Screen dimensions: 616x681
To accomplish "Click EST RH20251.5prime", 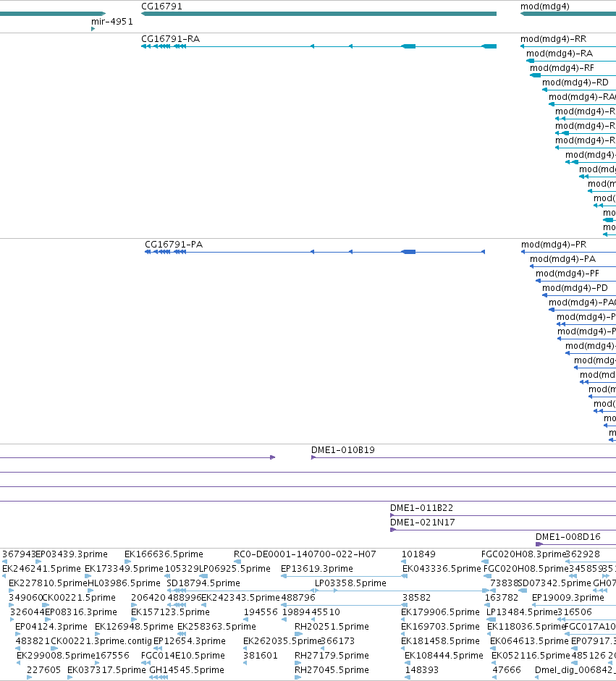I will point(332,627).
